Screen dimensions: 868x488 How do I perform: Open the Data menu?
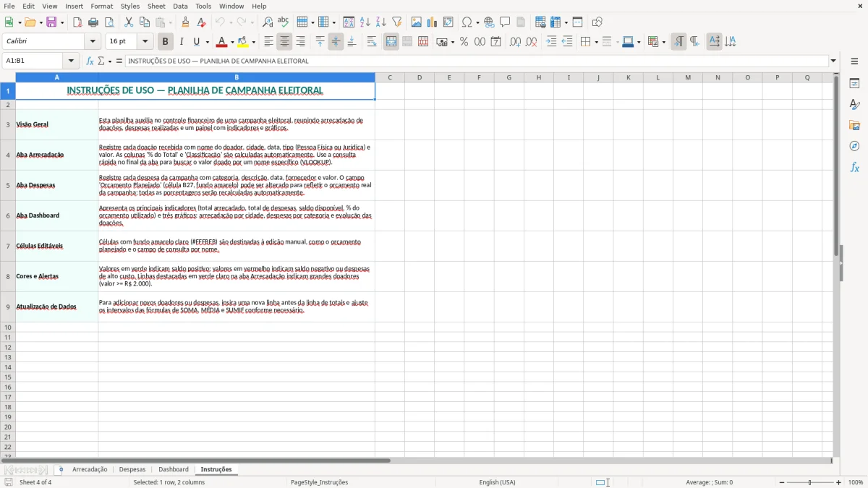point(180,6)
